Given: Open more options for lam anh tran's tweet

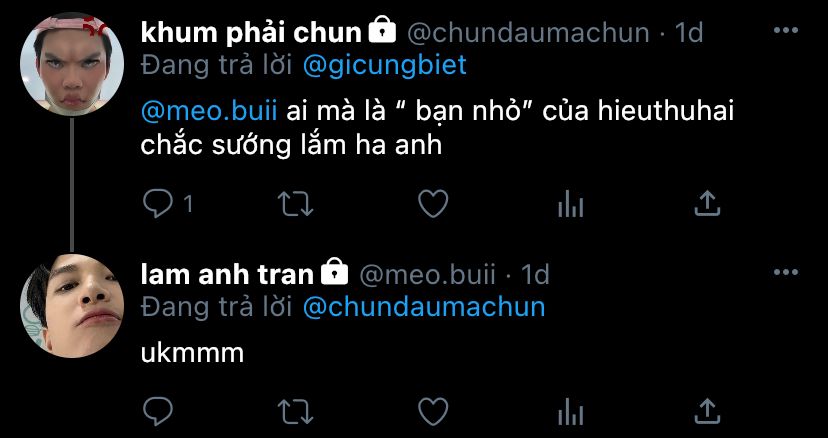Looking at the screenshot, I should [x=786, y=272].
